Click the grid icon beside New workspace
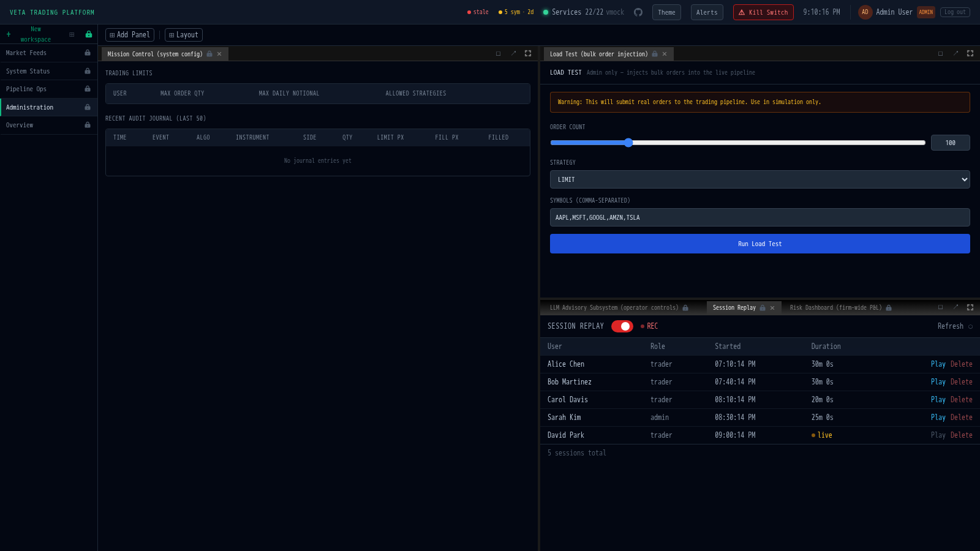The width and height of the screenshot is (980, 551). pos(72,34)
